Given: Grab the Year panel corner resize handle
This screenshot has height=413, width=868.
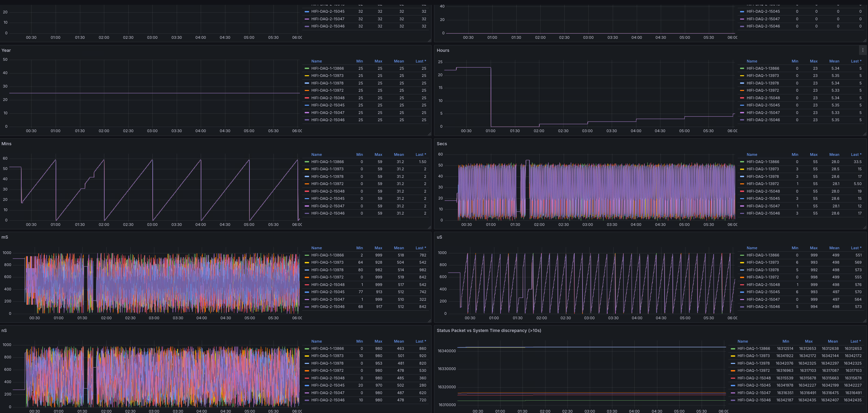Looking at the screenshot, I should (x=429, y=134).
